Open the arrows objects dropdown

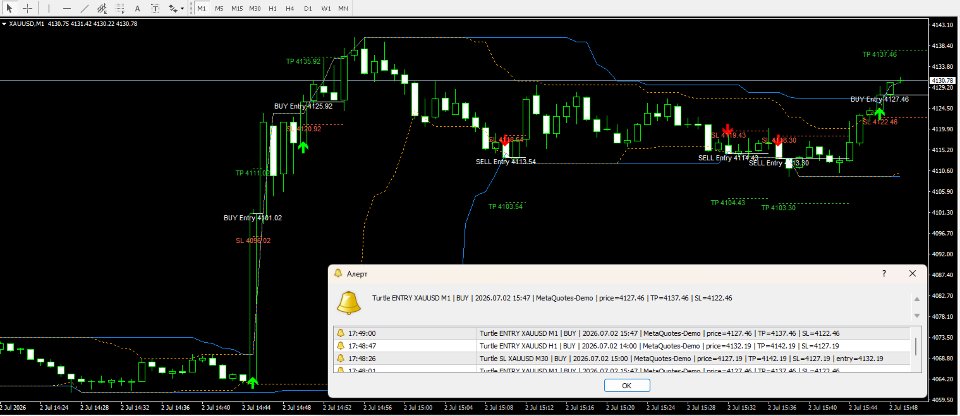coord(176,9)
